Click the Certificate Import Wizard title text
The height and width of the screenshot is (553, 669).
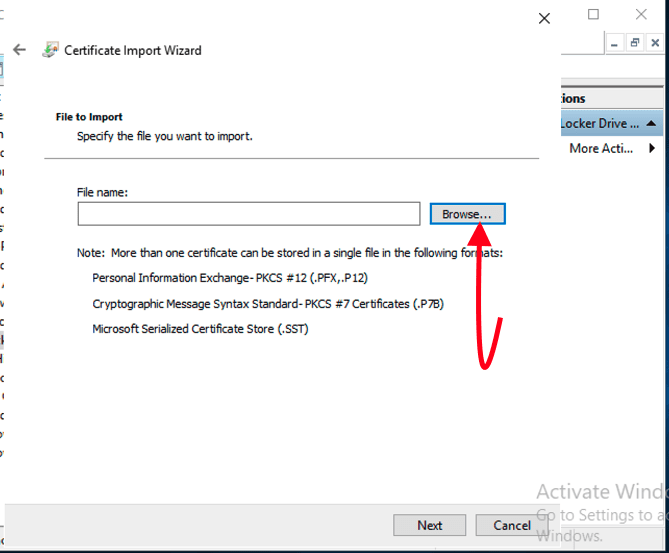(132, 50)
